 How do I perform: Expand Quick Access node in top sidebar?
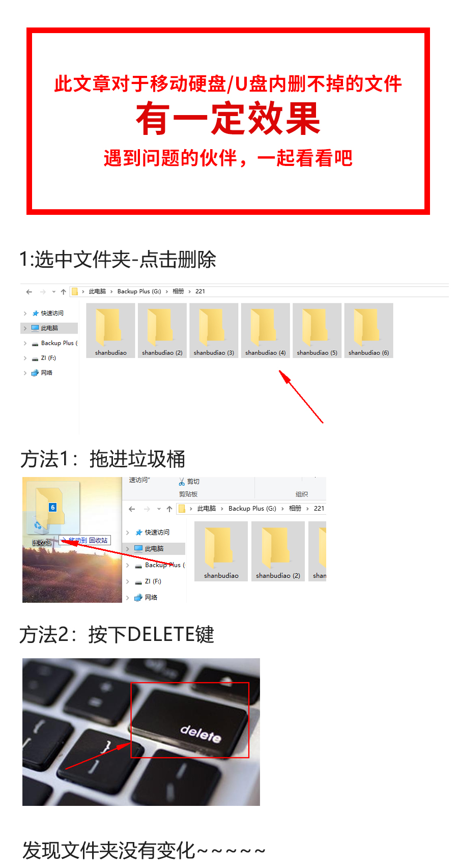(x=25, y=313)
